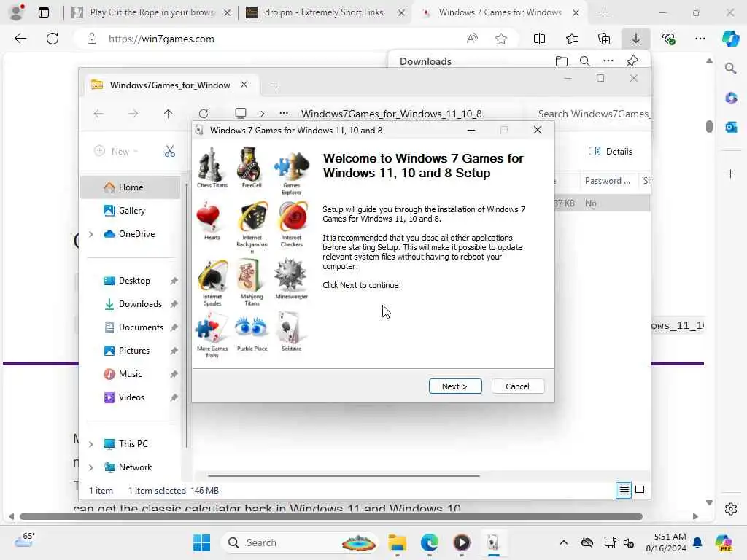Switch to large thumbnails view in Explorer
The image size is (747, 560).
tap(640, 490)
